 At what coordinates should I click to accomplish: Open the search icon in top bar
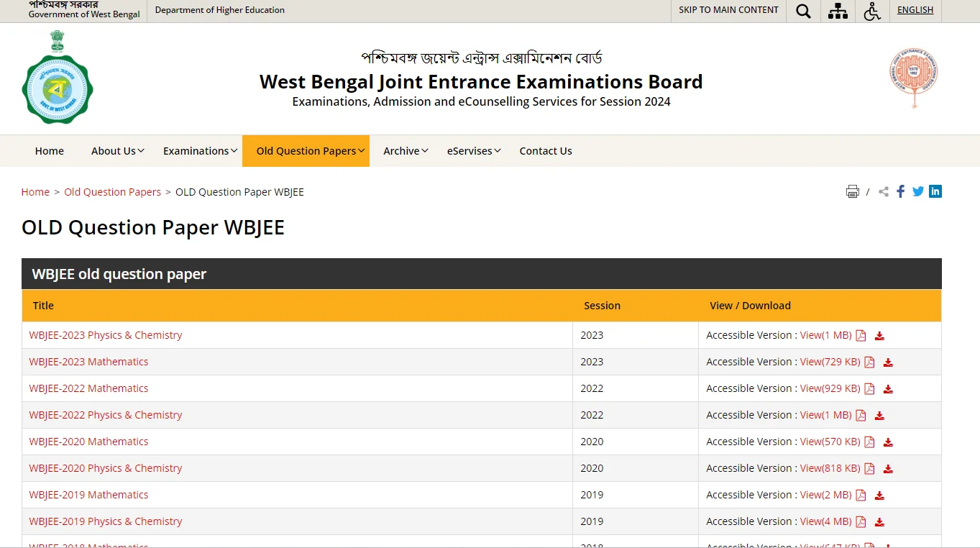tap(803, 11)
